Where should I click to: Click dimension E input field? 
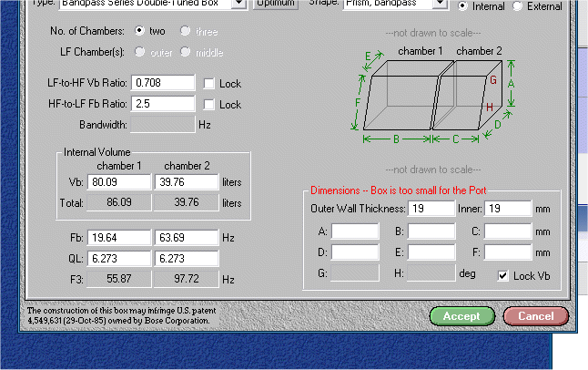[x=431, y=252]
